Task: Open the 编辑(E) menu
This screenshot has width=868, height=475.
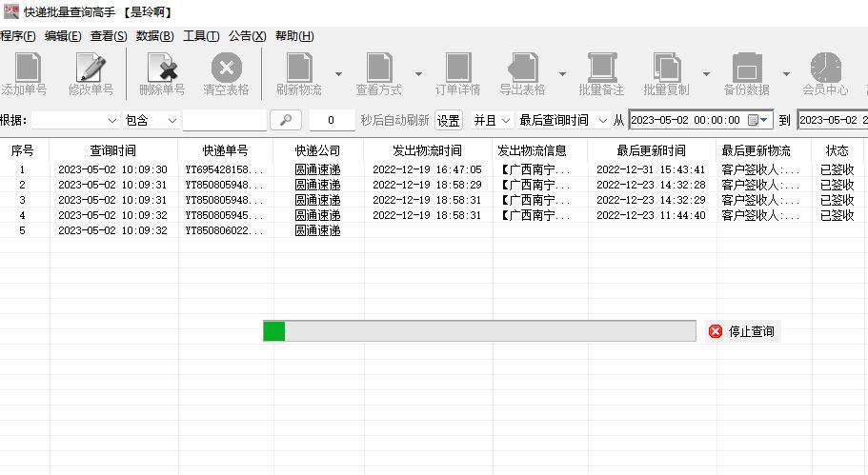Action: (x=63, y=36)
